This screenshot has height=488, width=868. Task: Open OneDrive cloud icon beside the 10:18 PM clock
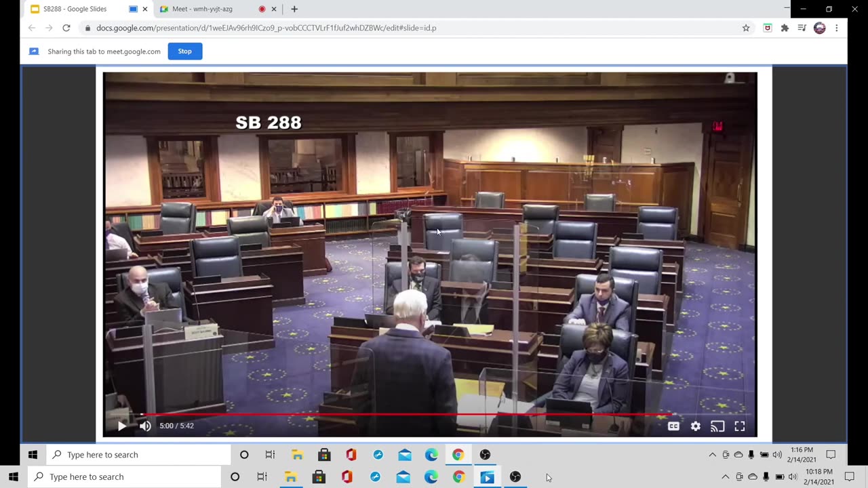coord(752,477)
